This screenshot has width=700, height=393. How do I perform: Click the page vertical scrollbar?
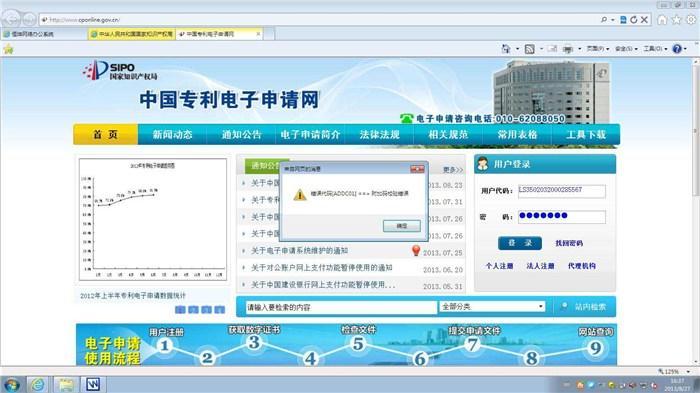click(x=696, y=212)
